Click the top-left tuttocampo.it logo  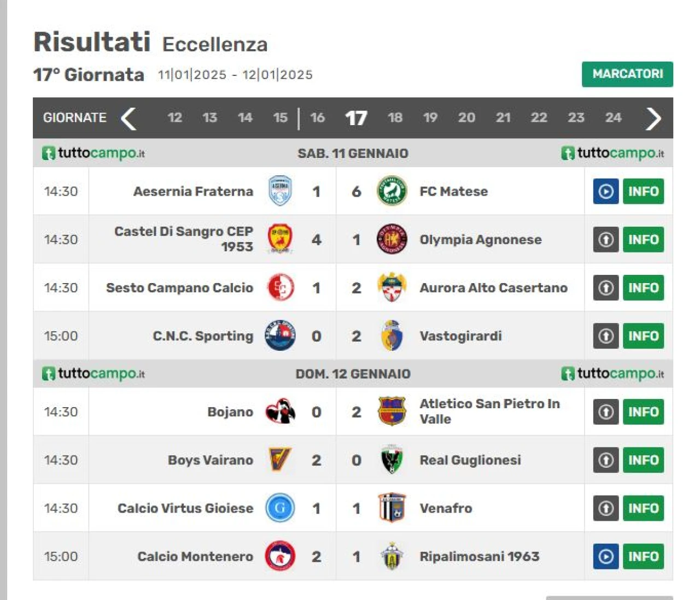coord(94,153)
